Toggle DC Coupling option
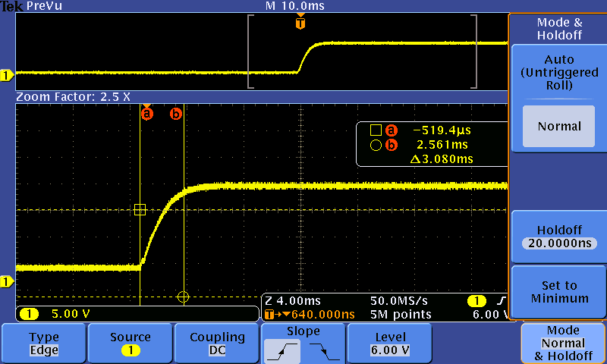This screenshot has height=364, width=607. coord(217,344)
